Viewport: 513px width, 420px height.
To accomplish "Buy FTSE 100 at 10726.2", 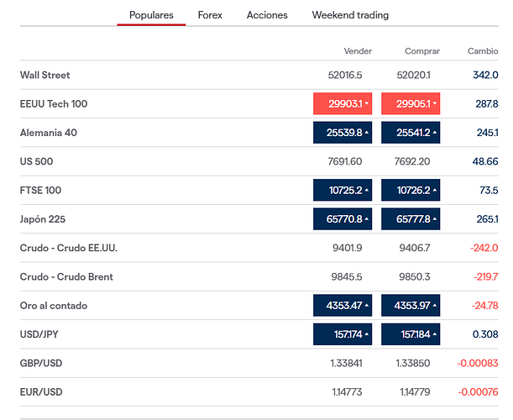I will [411, 190].
